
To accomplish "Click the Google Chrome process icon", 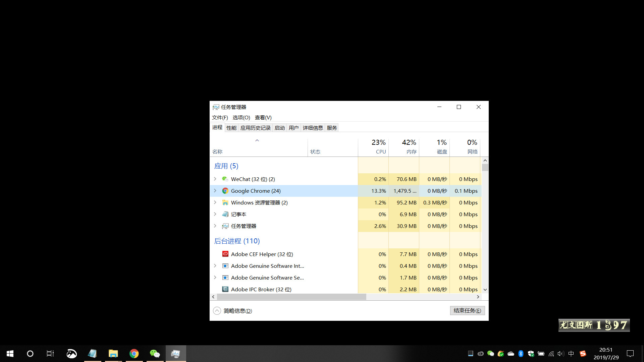I will (x=225, y=191).
